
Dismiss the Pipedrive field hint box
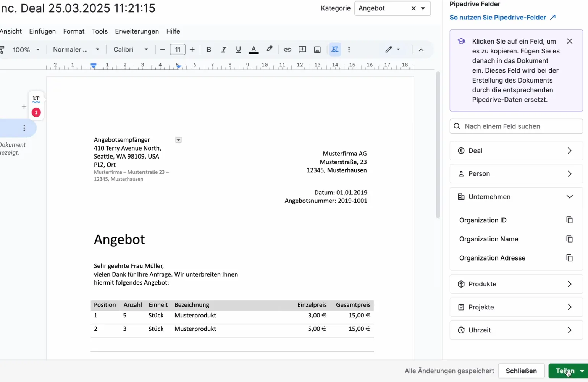point(570,41)
